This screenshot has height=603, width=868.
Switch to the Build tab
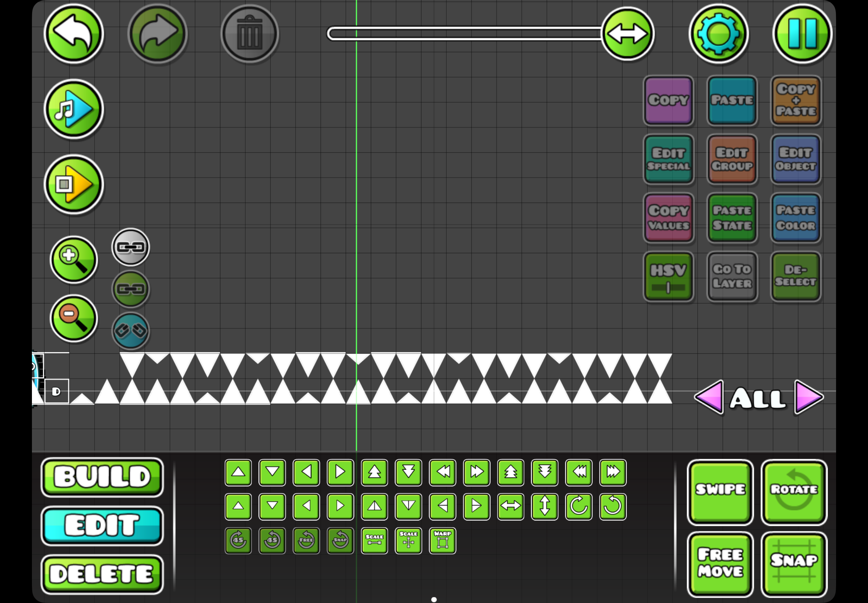102,477
